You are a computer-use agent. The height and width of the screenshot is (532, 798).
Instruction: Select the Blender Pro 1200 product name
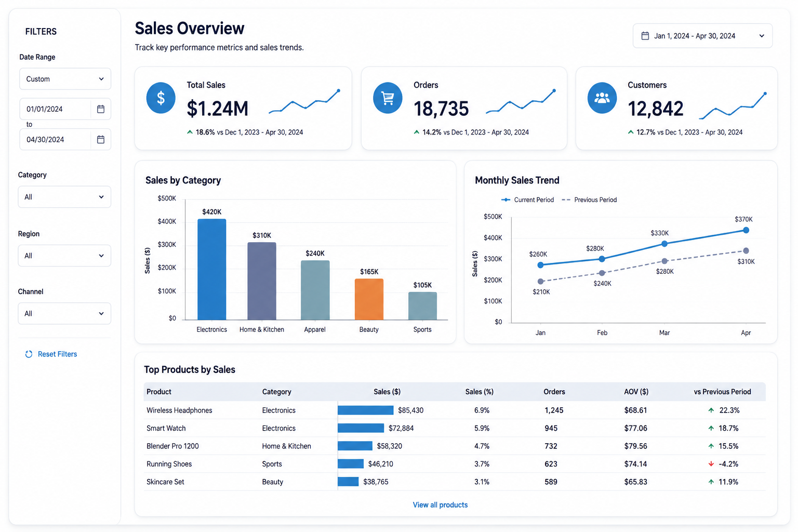172,446
